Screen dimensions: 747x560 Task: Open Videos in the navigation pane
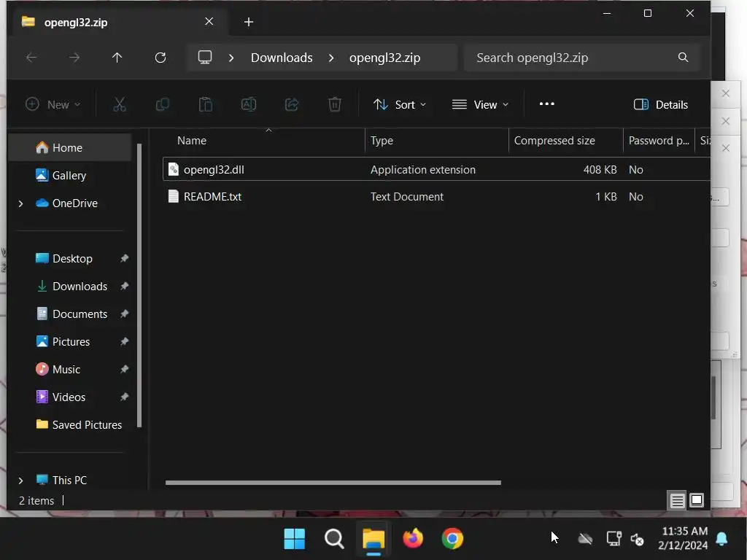[x=69, y=397]
